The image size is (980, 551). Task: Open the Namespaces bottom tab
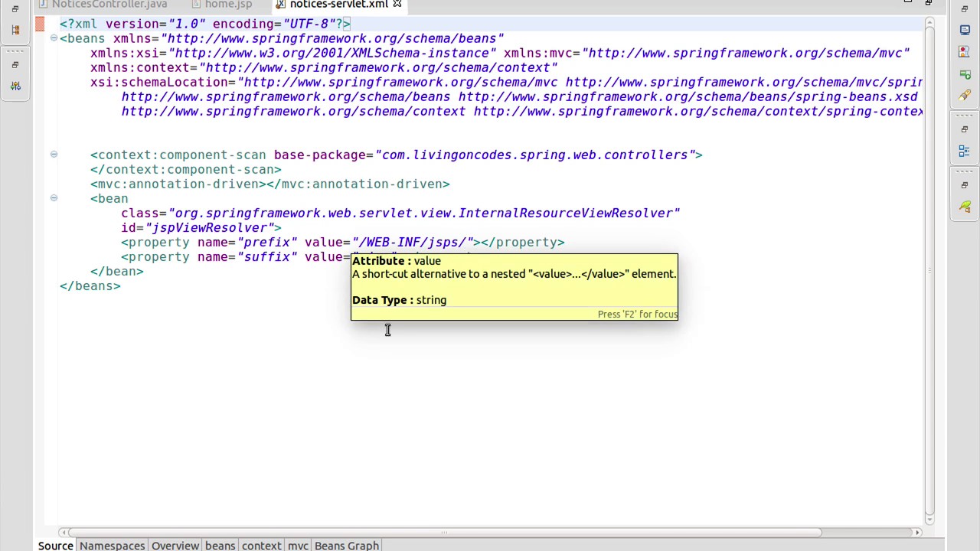(112, 545)
